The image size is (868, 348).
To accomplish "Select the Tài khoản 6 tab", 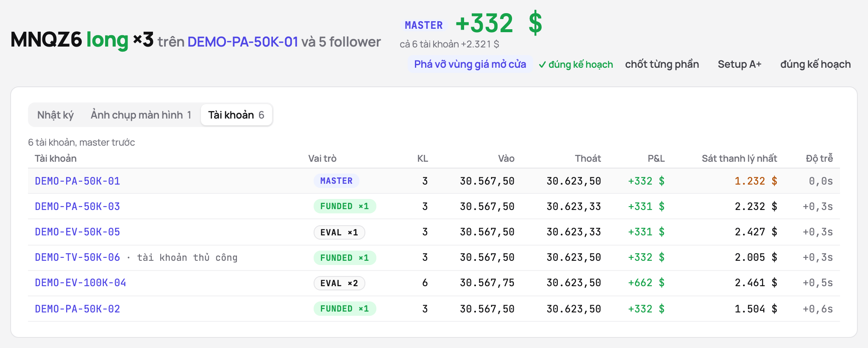I will [236, 115].
